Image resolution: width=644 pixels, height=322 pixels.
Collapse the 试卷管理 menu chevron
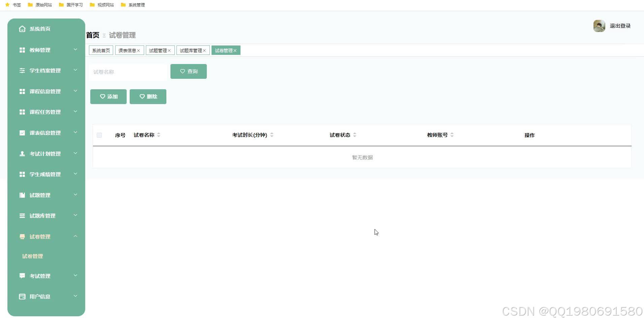point(75,236)
